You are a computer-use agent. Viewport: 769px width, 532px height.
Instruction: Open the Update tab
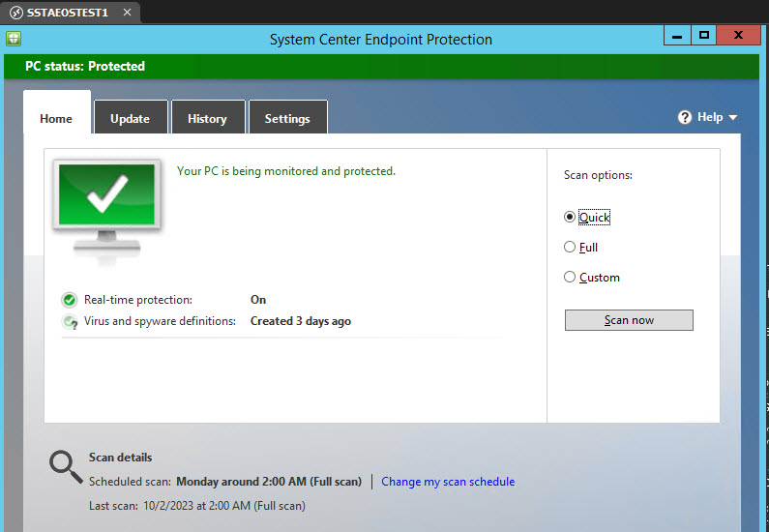[x=131, y=117]
